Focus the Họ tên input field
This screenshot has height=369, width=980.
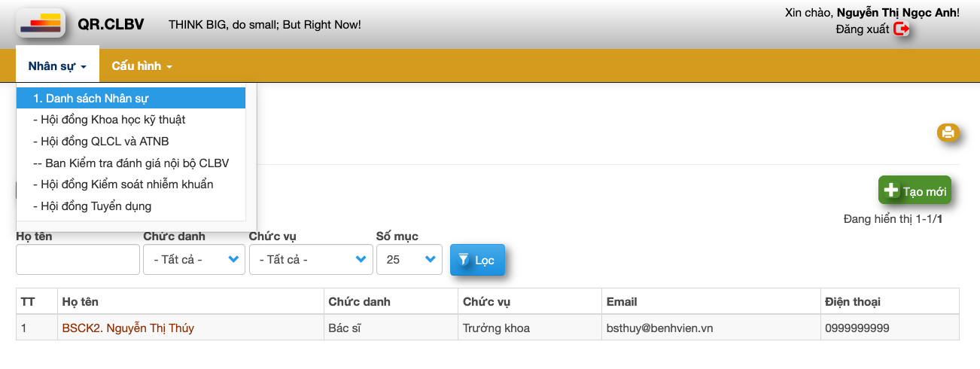coord(78,260)
